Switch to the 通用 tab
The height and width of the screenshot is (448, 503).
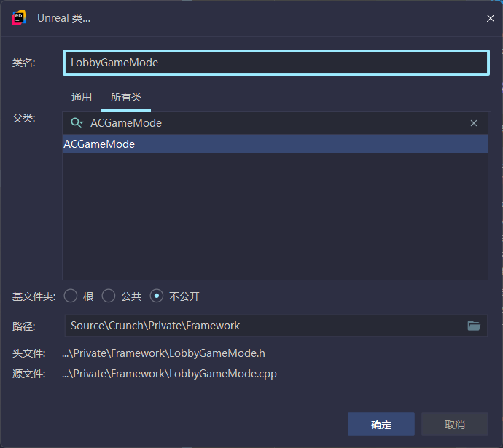pyautogui.click(x=82, y=97)
